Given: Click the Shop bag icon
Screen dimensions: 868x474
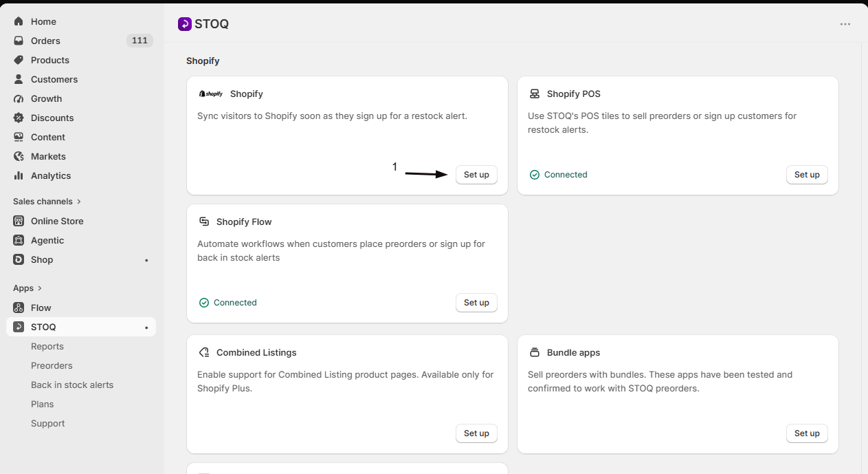Looking at the screenshot, I should coord(19,259).
